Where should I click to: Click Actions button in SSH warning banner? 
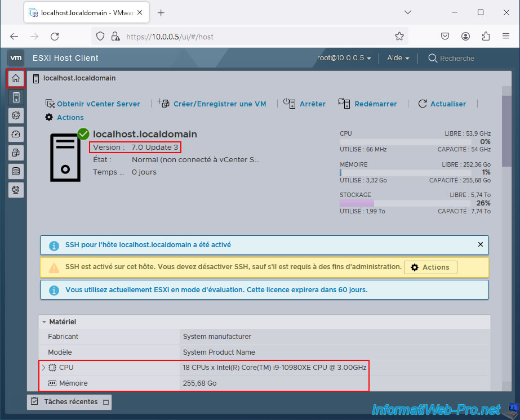click(x=430, y=267)
